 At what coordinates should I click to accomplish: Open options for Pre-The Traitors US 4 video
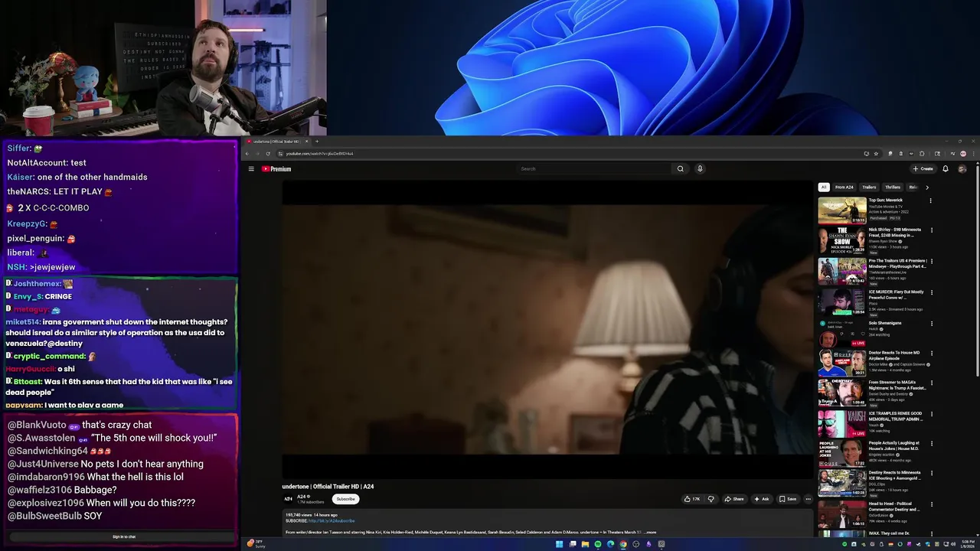tap(932, 261)
